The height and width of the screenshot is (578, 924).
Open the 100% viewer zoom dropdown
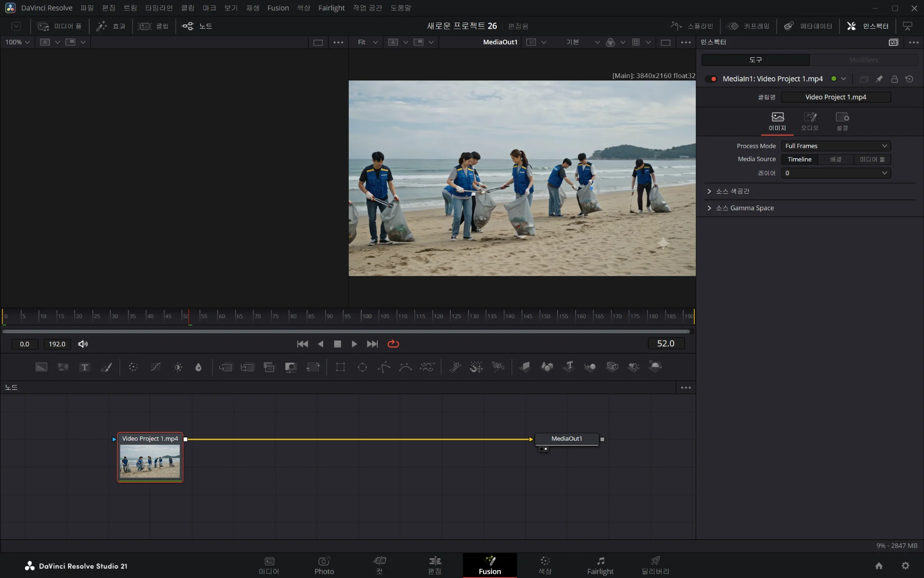click(18, 42)
